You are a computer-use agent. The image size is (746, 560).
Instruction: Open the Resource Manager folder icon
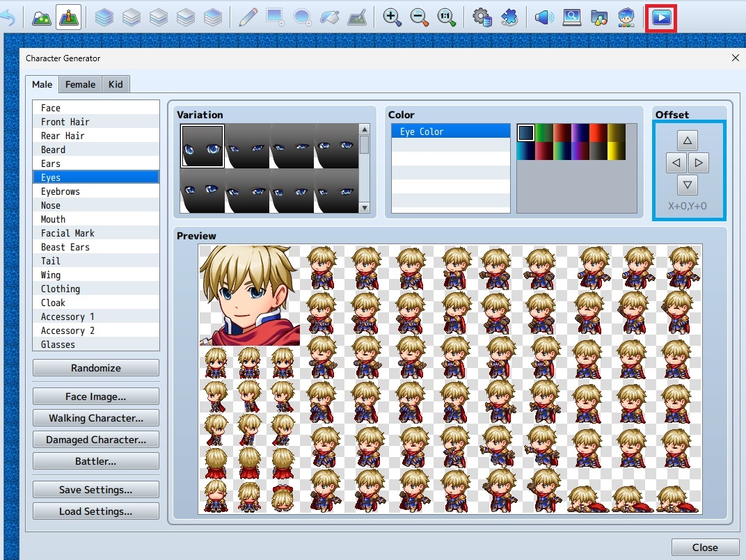598,18
